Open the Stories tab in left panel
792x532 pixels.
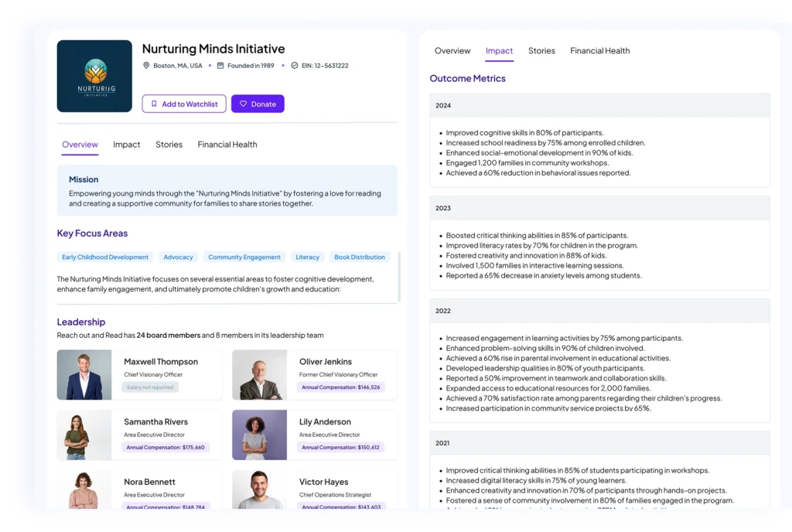(169, 145)
